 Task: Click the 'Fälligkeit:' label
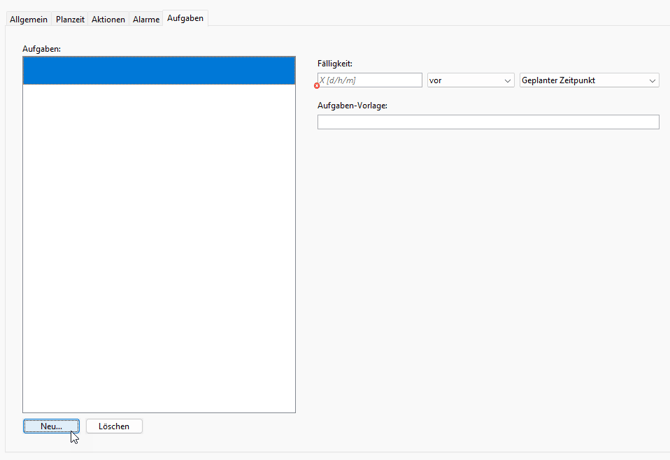[335, 64]
